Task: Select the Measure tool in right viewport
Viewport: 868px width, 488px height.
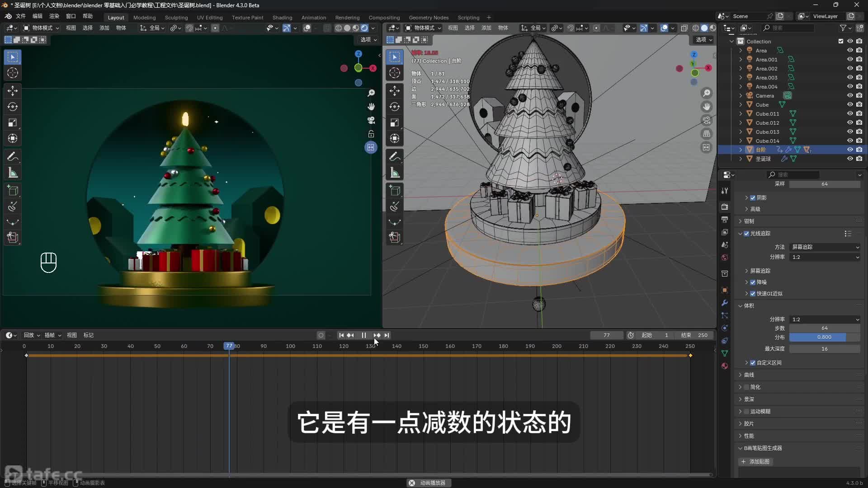Action: 395,173
